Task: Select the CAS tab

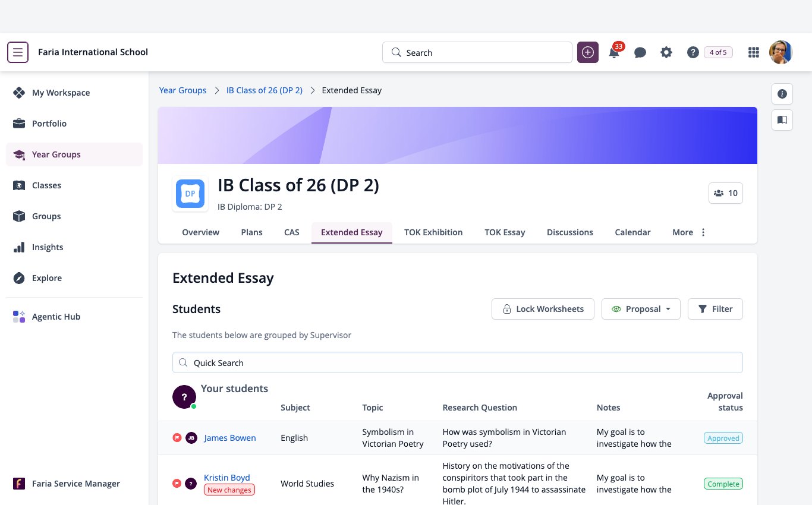Action: pyautogui.click(x=292, y=232)
